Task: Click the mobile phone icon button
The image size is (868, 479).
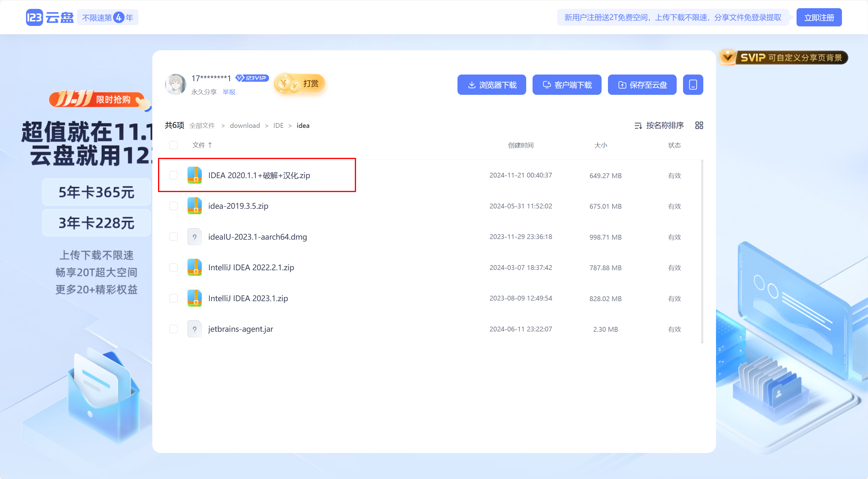Action: click(x=693, y=85)
